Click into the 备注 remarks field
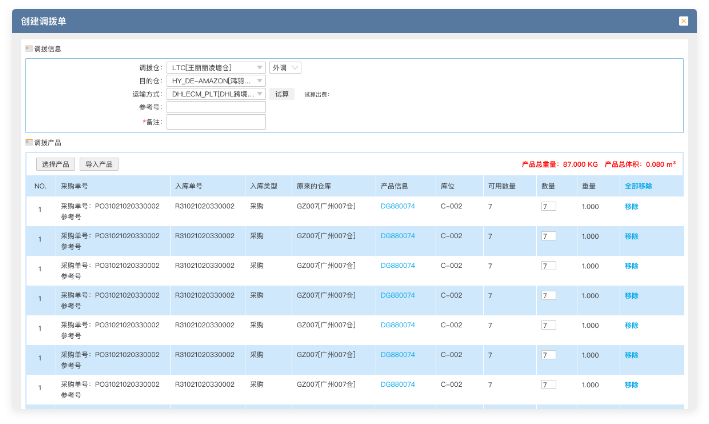The height and width of the screenshot is (424, 709). click(216, 122)
